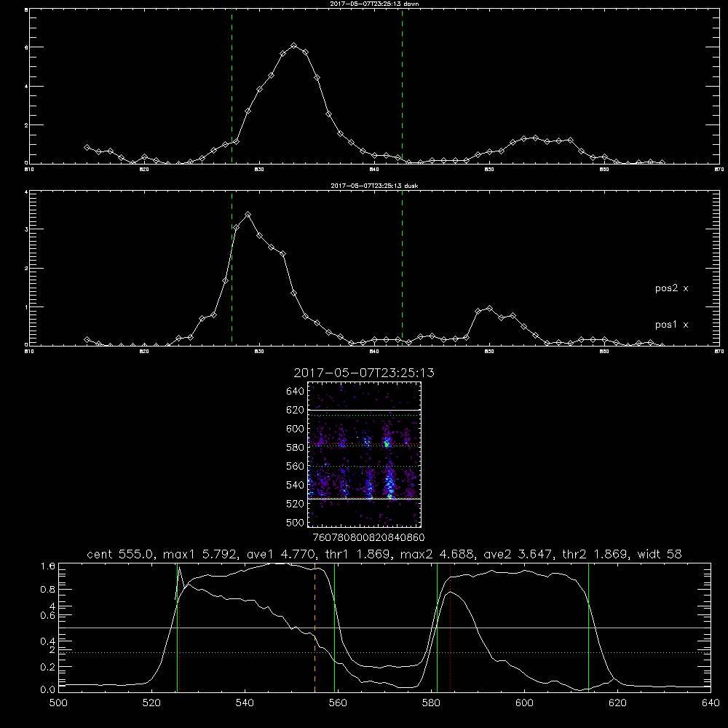The height and width of the screenshot is (728, 728).
Task: Click the heatmap y-axis label '500'
Action: 296,522
